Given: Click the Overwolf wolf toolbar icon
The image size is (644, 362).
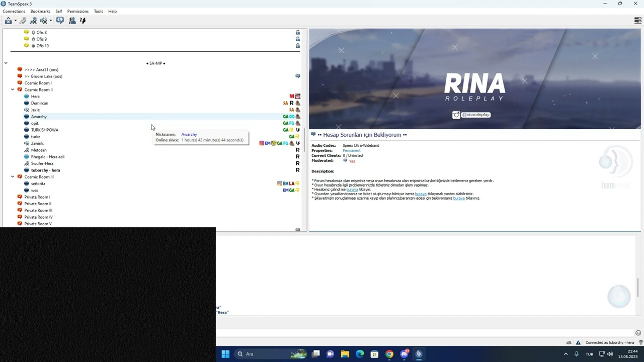Looking at the screenshot, I should (x=83, y=21).
